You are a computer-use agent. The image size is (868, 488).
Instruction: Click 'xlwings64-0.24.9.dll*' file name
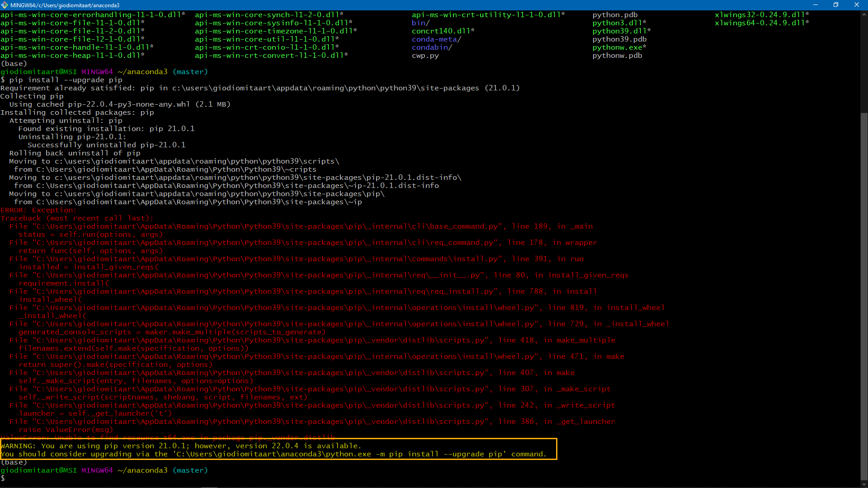click(762, 23)
